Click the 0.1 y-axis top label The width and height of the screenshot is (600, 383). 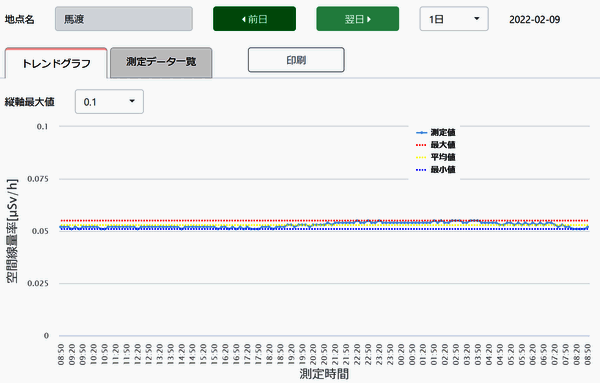point(42,127)
